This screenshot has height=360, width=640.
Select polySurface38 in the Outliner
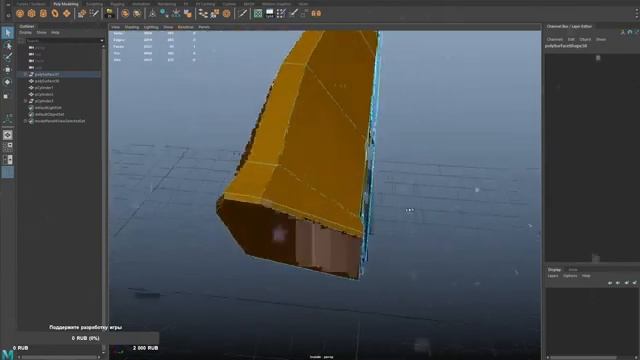point(47,81)
